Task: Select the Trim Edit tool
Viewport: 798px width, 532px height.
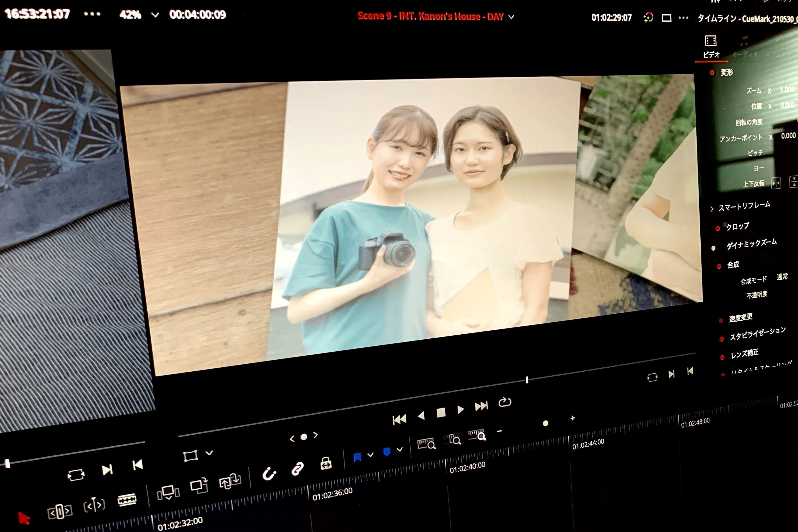Action: pos(60,511)
